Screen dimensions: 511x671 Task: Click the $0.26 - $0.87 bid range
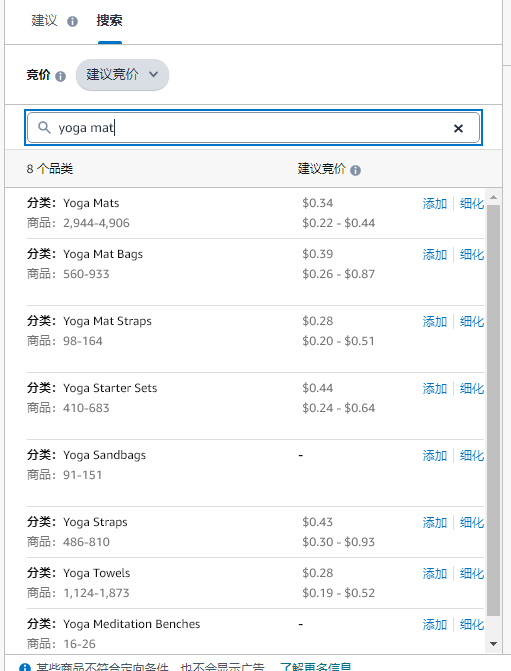point(339,274)
